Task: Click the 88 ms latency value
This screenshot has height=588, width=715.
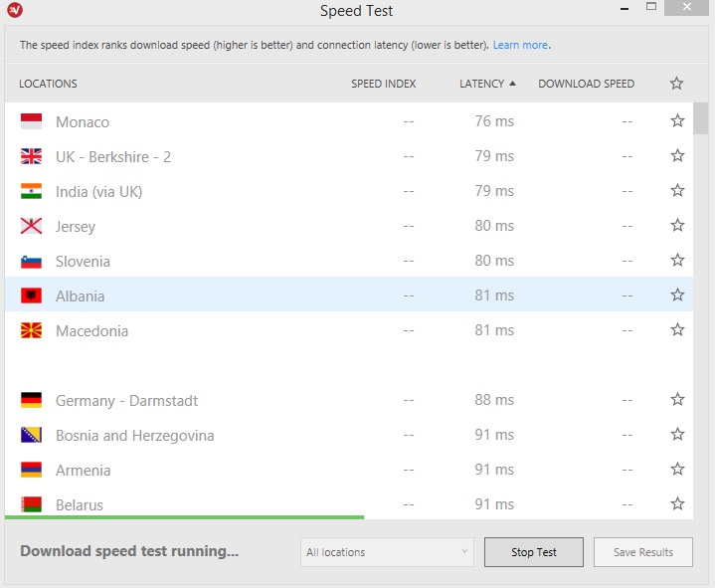Action: click(x=494, y=400)
